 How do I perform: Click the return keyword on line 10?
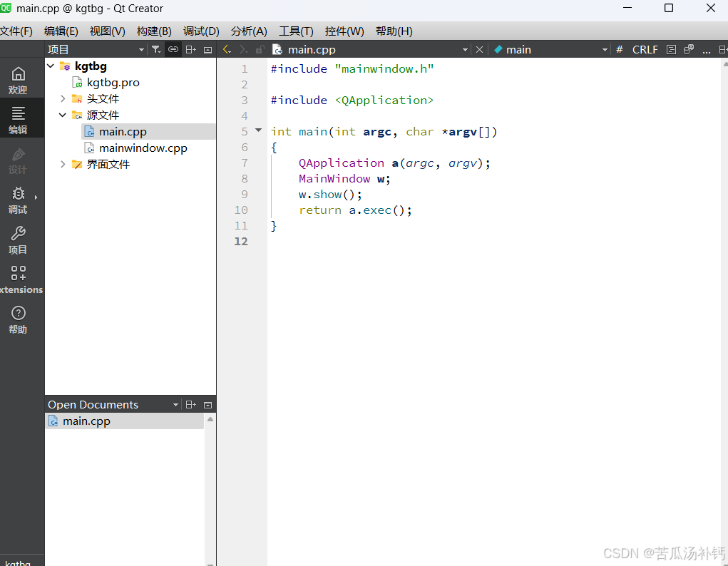click(320, 210)
